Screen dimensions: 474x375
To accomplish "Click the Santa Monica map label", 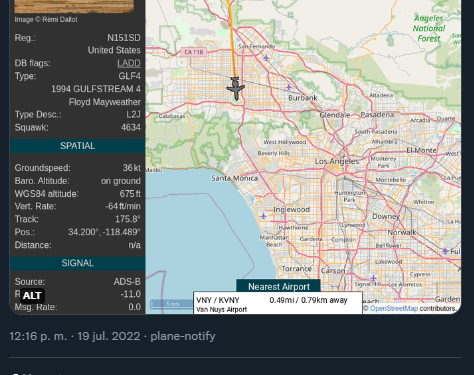I will tap(235, 178).
